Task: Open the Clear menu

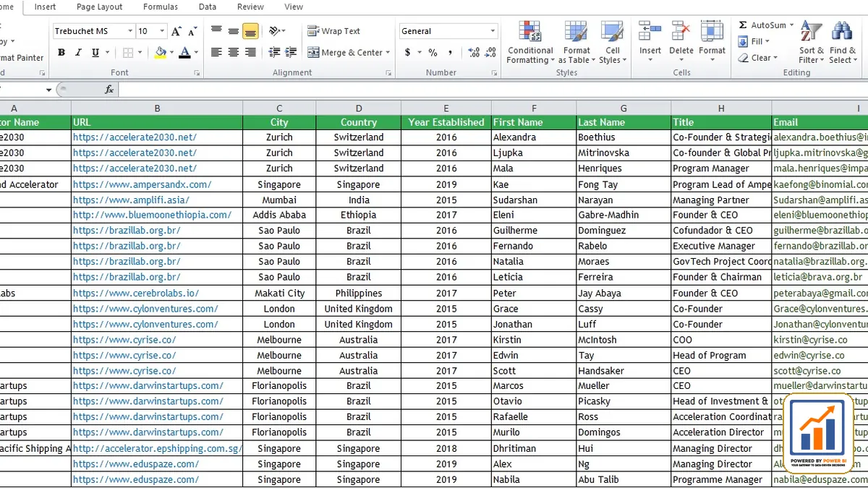Action: (x=758, y=58)
